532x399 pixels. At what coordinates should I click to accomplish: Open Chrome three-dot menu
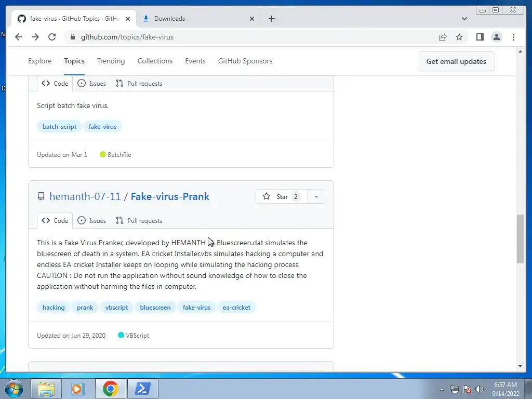(513, 37)
